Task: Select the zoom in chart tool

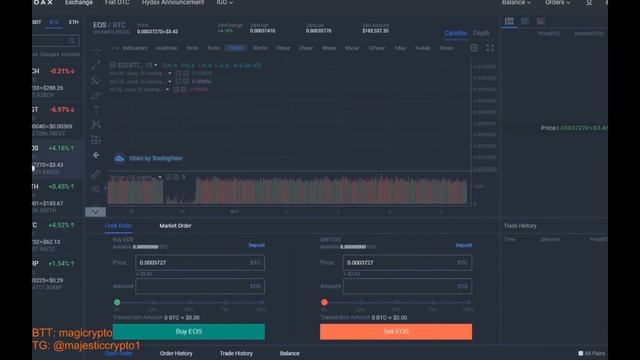Action: [x=96, y=189]
